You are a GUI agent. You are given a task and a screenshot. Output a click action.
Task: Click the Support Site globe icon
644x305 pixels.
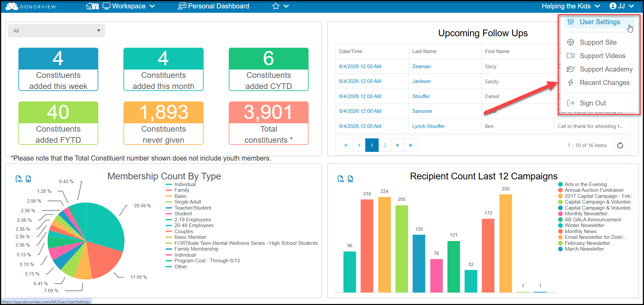[571, 42]
